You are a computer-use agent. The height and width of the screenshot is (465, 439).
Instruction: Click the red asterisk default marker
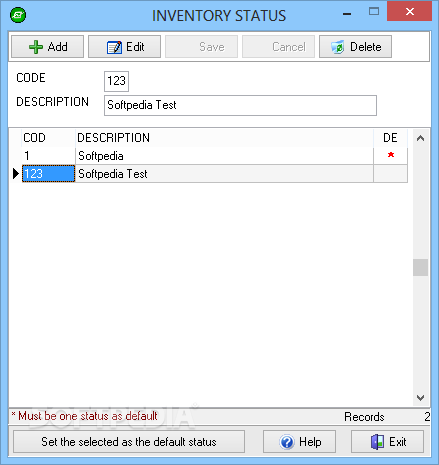click(x=391, y=155)
